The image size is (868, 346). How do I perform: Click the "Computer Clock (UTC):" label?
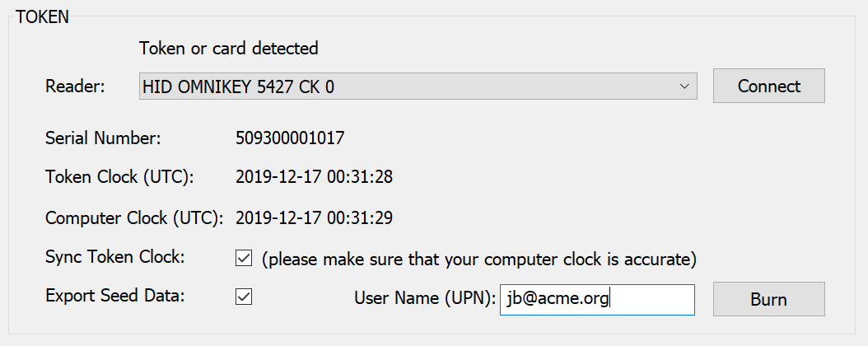(x=134, y=218)
